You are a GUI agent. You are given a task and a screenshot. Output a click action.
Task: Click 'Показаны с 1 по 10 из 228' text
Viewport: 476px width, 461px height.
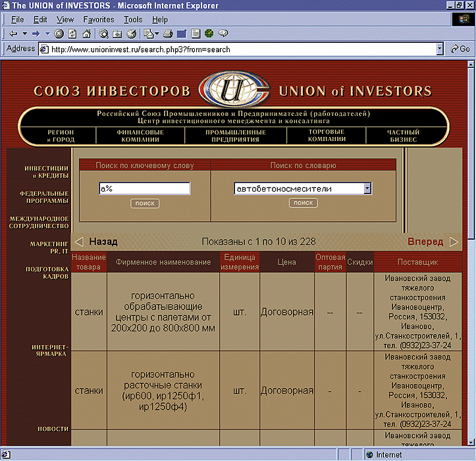click(x=259, y=242)
